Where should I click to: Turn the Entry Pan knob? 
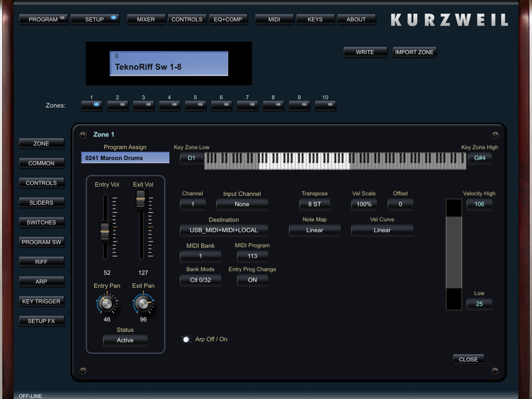pyautogui.click(x=107, y=304)
